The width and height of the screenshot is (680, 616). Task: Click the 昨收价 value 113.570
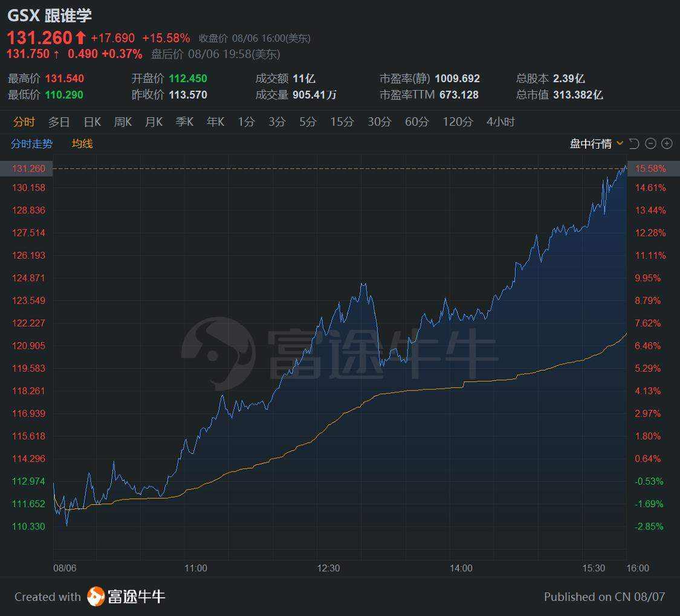click(188, 94)
